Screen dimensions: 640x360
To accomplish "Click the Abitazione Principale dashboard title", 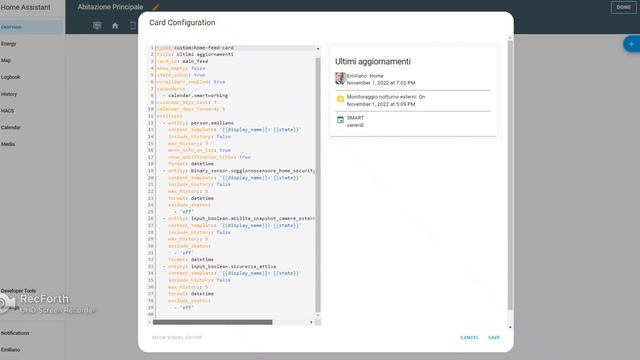I will tap(110, 7).
